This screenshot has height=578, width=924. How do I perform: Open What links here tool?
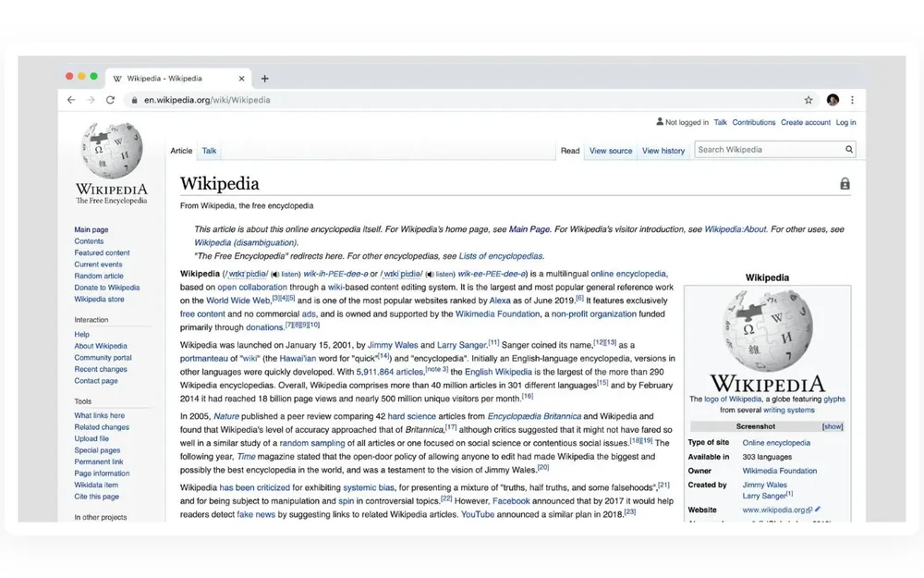point(100,416)
